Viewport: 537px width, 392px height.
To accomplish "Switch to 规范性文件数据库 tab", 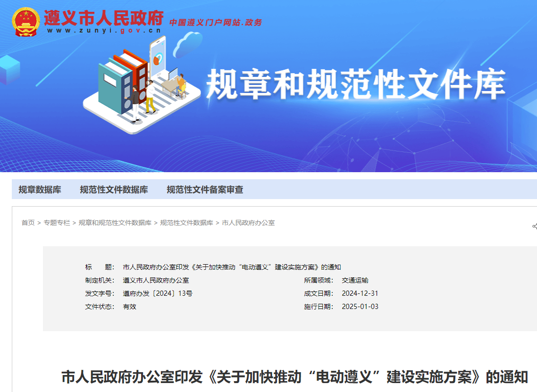I will click(114, 190).
